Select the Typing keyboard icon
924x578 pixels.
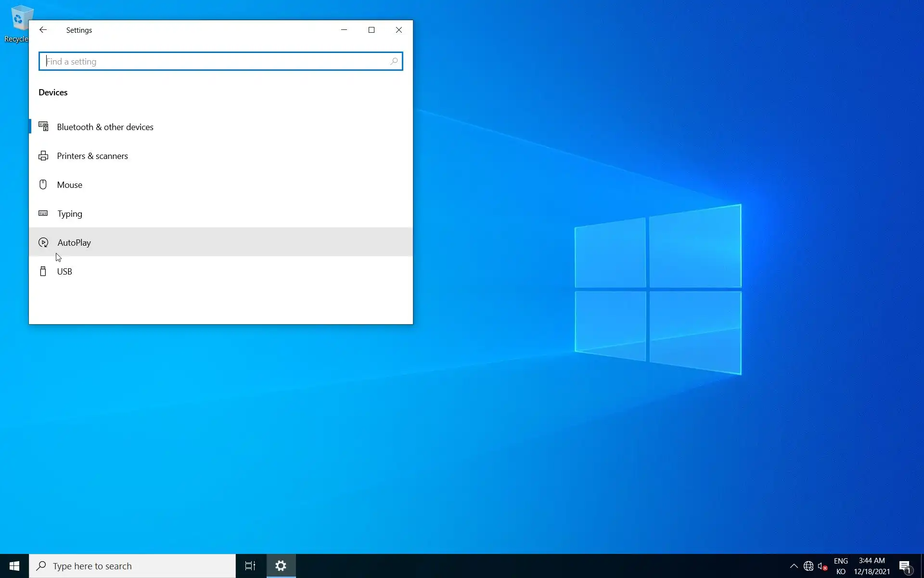click(x=43, y=213)
